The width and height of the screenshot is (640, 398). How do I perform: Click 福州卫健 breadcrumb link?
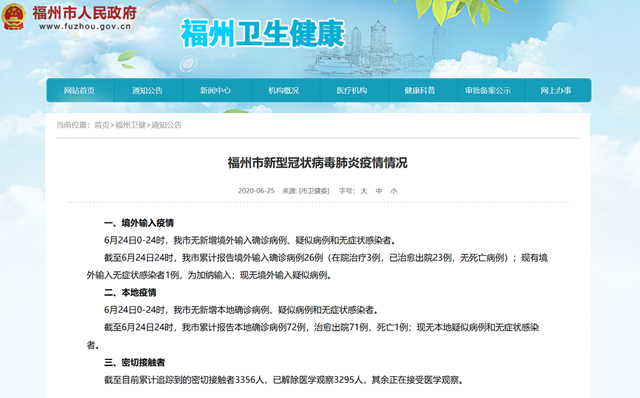[x=131, y=125]
